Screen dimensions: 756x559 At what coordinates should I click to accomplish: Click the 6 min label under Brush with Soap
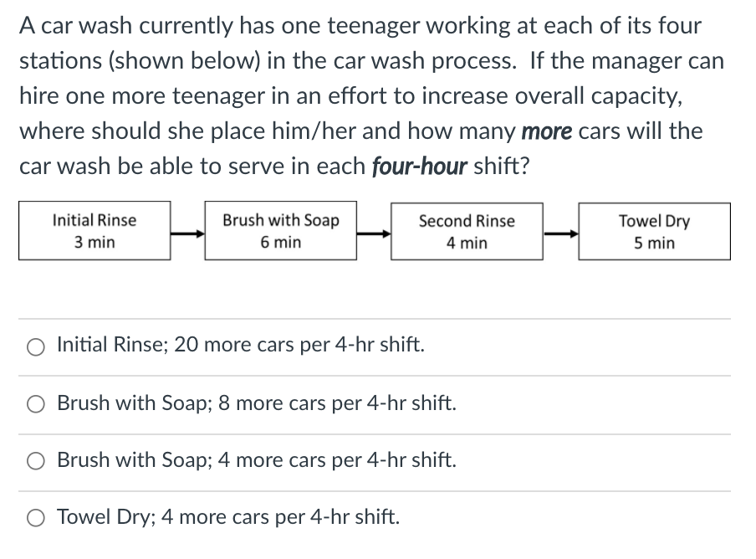click(280, 242)
